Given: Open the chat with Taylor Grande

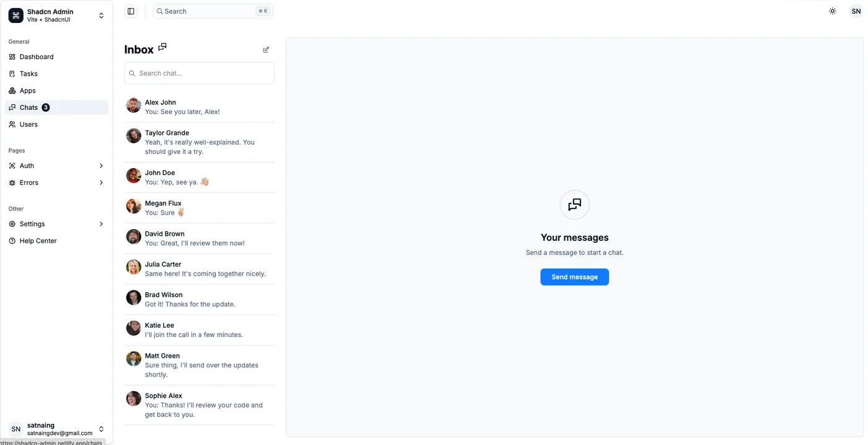Looking at the screenshot, I should (199, 142).
